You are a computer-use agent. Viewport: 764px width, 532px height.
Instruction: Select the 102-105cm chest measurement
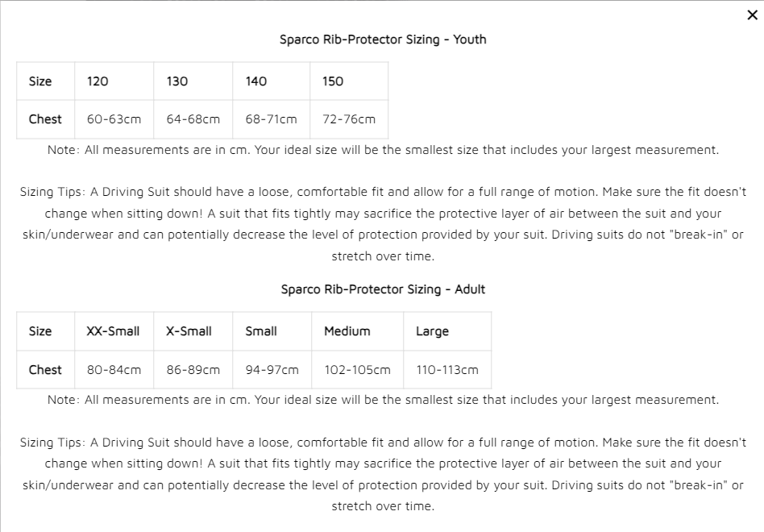(357, 370)
